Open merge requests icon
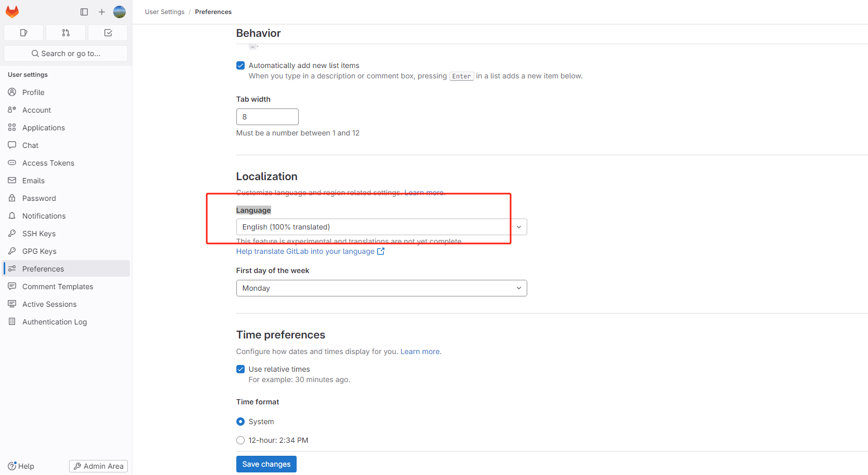Image resolution: width=868 pixels, height=475 pixels. [x=66, y=33]
